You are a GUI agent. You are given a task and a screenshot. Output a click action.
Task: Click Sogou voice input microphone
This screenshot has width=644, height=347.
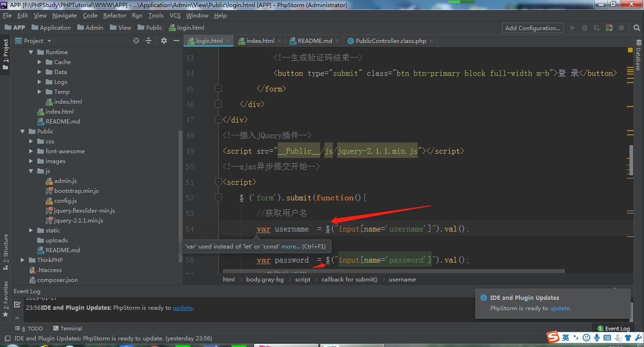coord(597,338)
